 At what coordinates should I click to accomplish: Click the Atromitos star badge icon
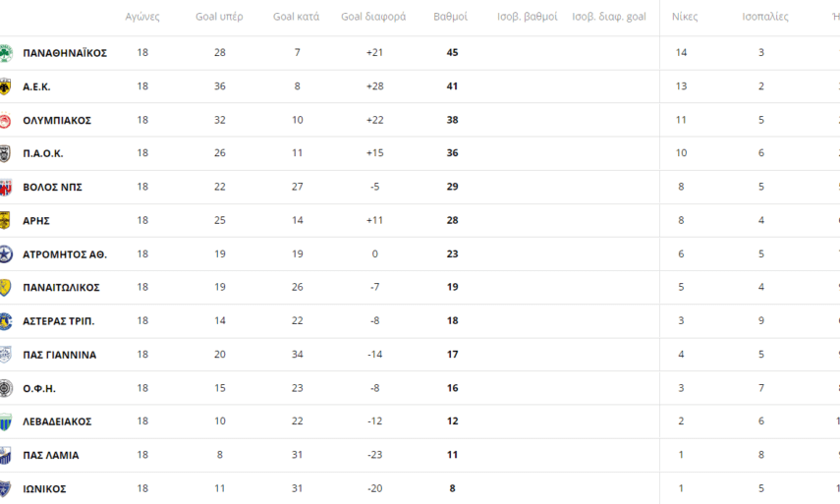click(x=6, y=254)
